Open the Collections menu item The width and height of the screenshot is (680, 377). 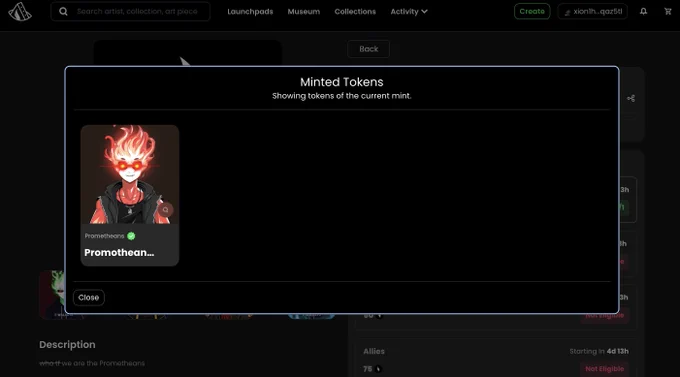click(355, 12)
